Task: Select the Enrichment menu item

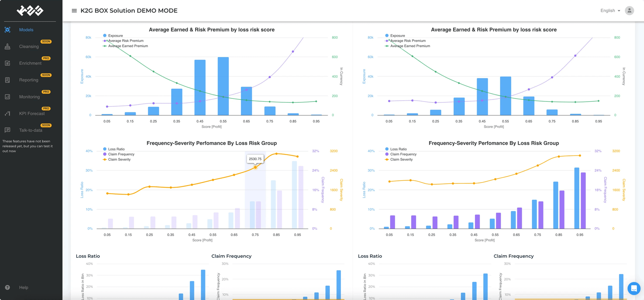Action: click(x=30, y=63)
